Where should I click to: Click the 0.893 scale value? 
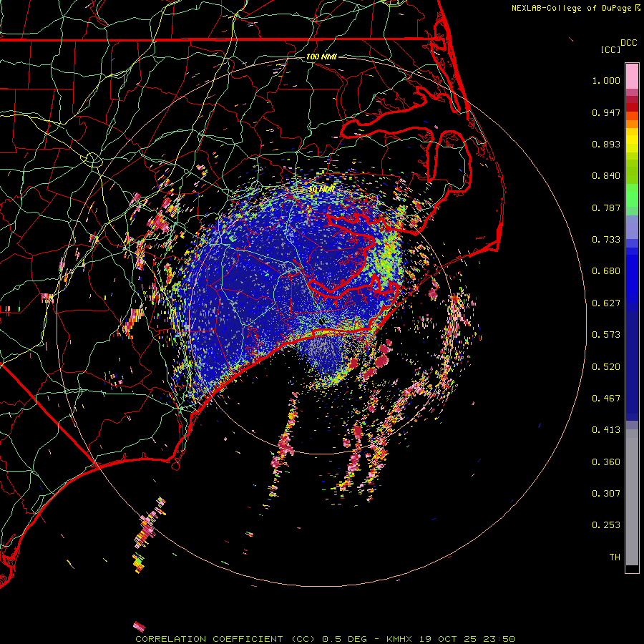(x=606, y=144)
